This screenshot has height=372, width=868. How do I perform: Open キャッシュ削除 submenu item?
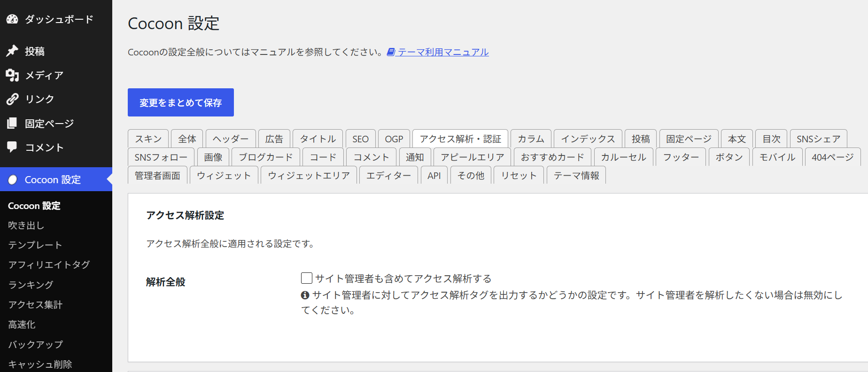(x=40, y=364)
